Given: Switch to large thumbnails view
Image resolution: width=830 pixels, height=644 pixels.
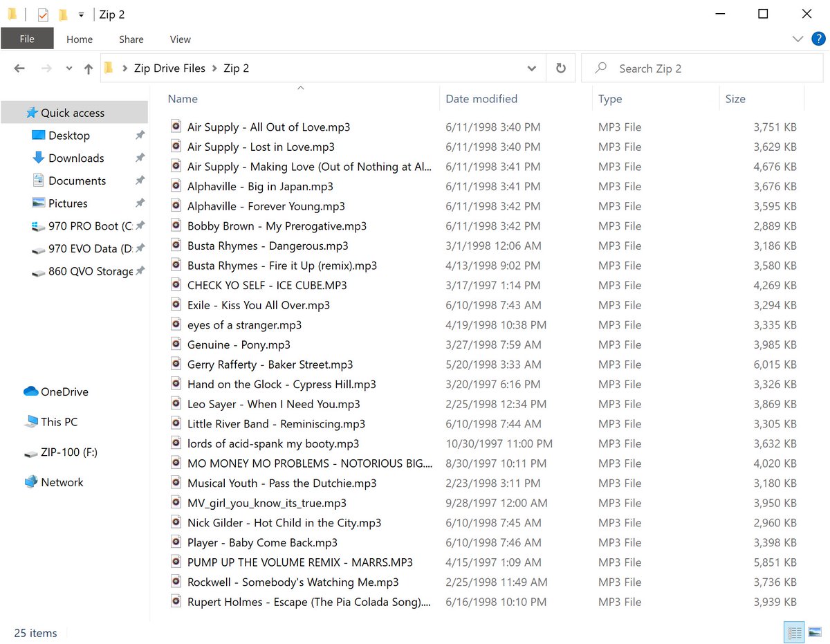Looking at the screenshot, I should (x=814, y=632).
